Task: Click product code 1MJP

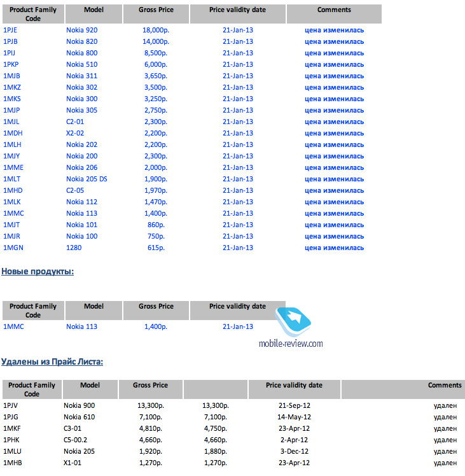Action: click(x=11, y=110)
